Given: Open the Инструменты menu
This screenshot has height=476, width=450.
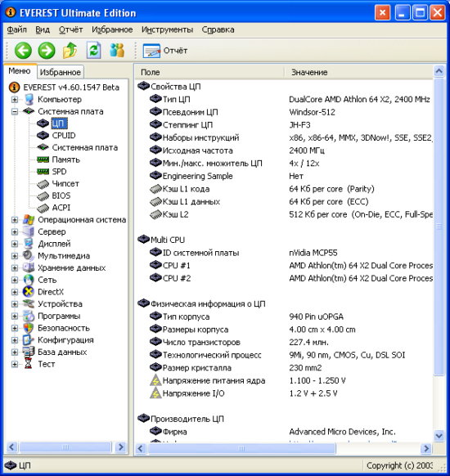Looking at the screenshot, I should tap(167, 29).
